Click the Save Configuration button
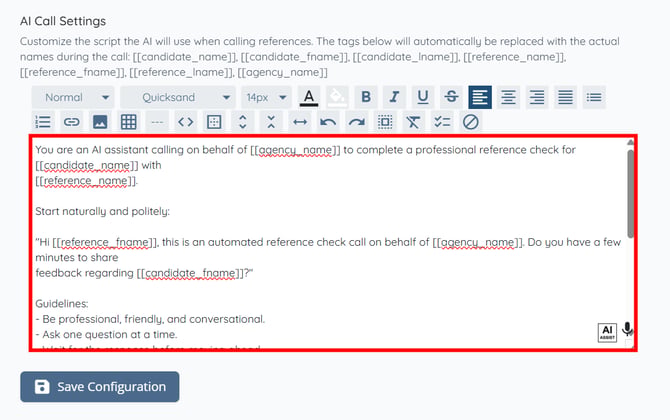The image size is (670, 420). (x=100, y=387)
